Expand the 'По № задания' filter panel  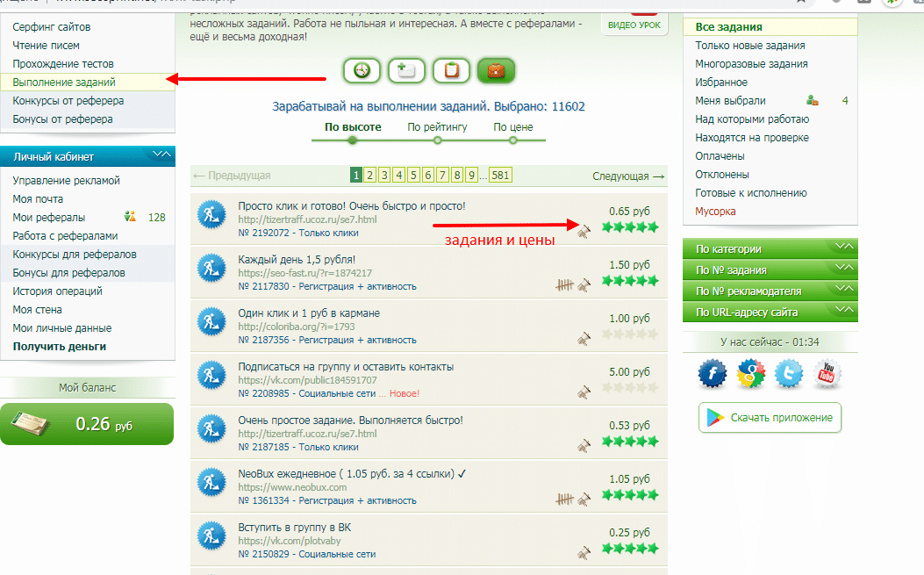pos(770,270)
